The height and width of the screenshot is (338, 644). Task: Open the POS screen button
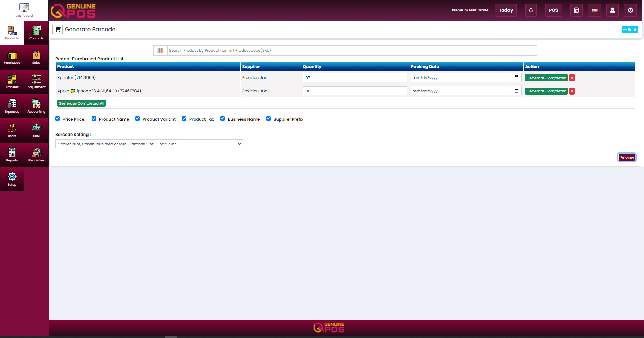point(553,10)
